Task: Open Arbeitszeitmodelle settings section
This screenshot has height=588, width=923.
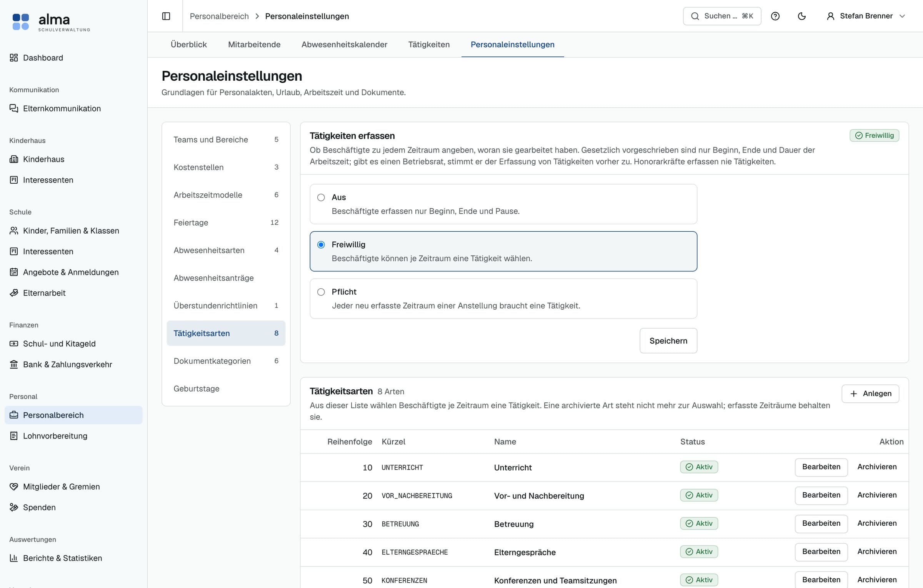Action: pos(226,195)
